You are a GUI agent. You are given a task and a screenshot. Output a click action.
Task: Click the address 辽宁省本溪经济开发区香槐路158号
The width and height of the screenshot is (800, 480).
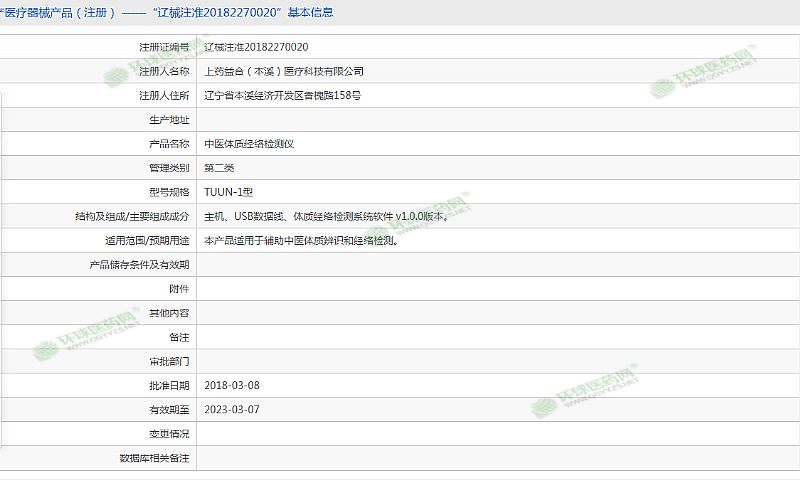click(x=282, y=96)
